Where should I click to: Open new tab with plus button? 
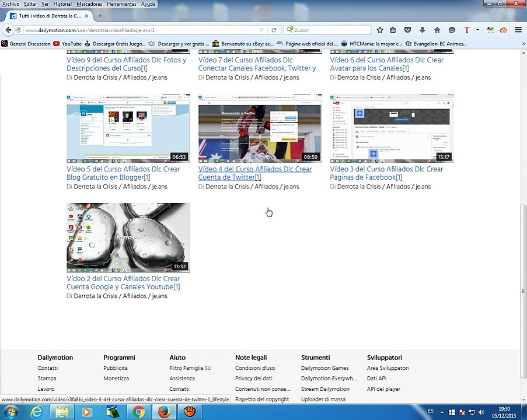(x=100, y=16)
